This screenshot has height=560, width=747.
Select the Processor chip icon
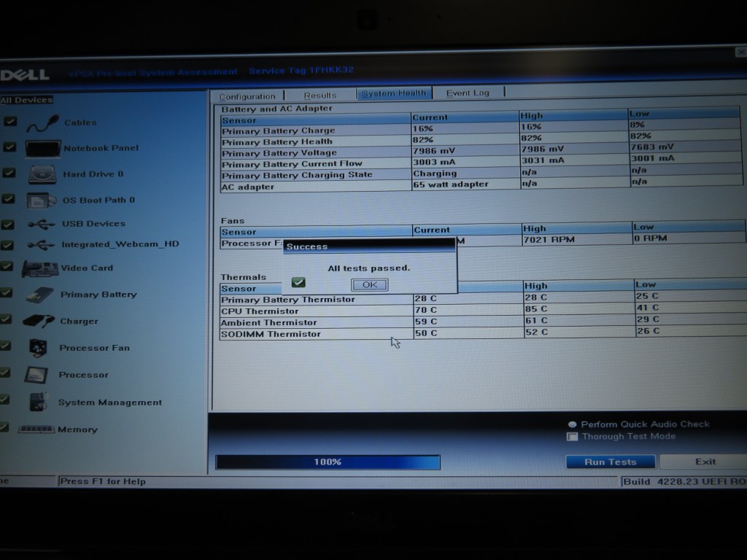[x=36, y=375]
